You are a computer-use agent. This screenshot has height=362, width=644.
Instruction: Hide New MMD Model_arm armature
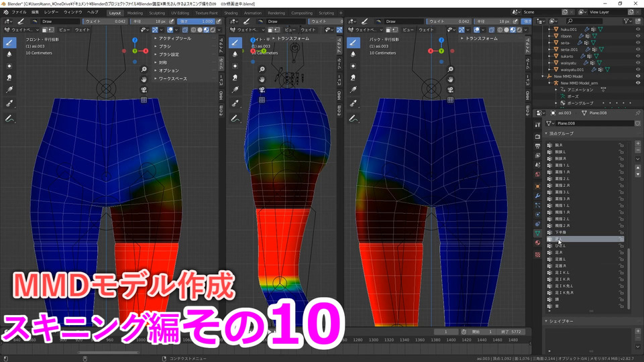[638, 83]
